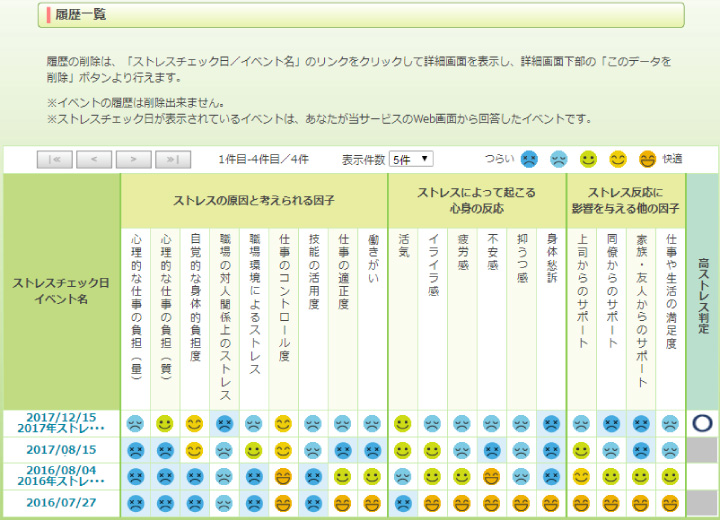Click the light blue sad legend face

pyautogui.click(x=558, y=159)
